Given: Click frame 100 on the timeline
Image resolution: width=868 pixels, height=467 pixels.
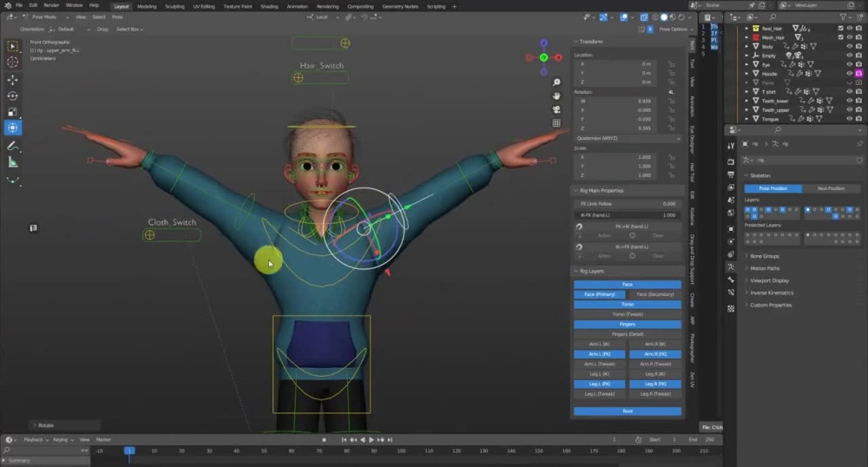Looking at the screenshot, I should click(x=401, y=451).
